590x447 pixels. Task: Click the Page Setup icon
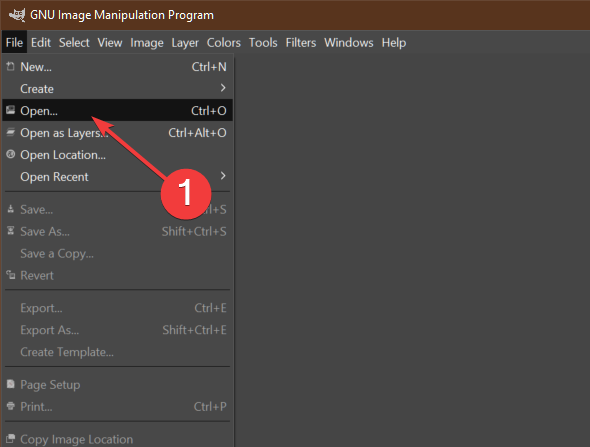pos(11,384)
